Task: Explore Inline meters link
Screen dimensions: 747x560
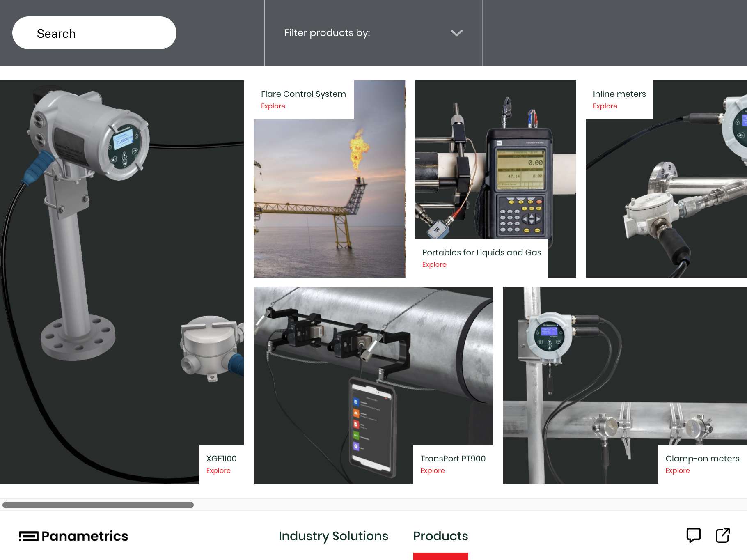Action: 605,106
